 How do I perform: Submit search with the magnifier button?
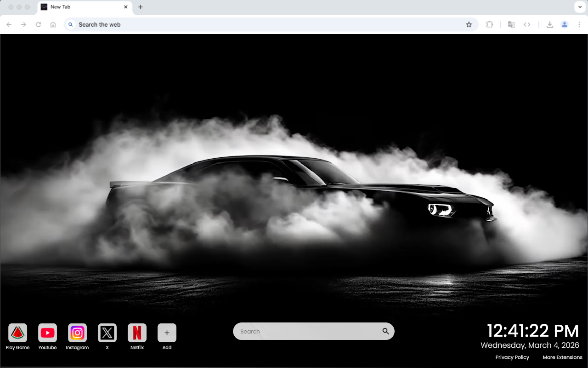385,331
